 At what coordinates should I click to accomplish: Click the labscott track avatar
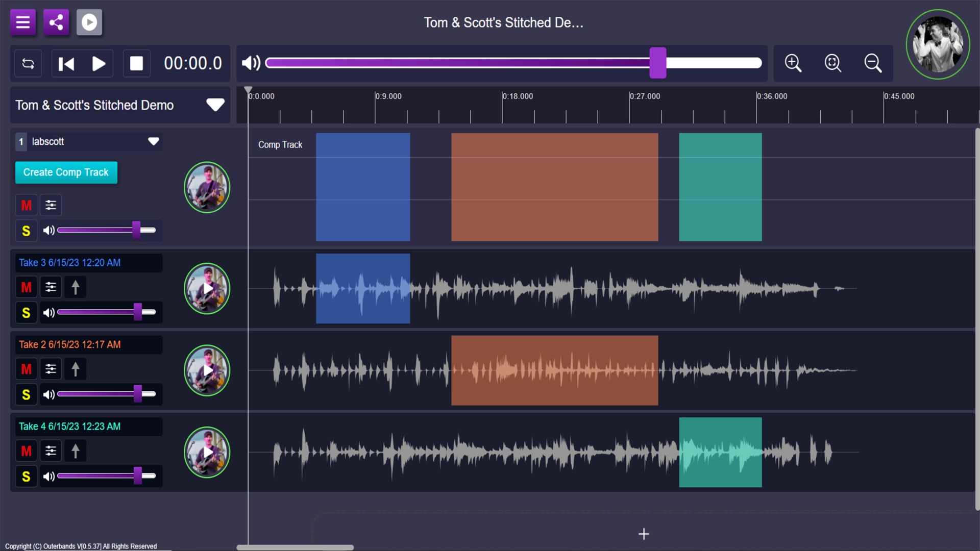(x=207, y=187)
